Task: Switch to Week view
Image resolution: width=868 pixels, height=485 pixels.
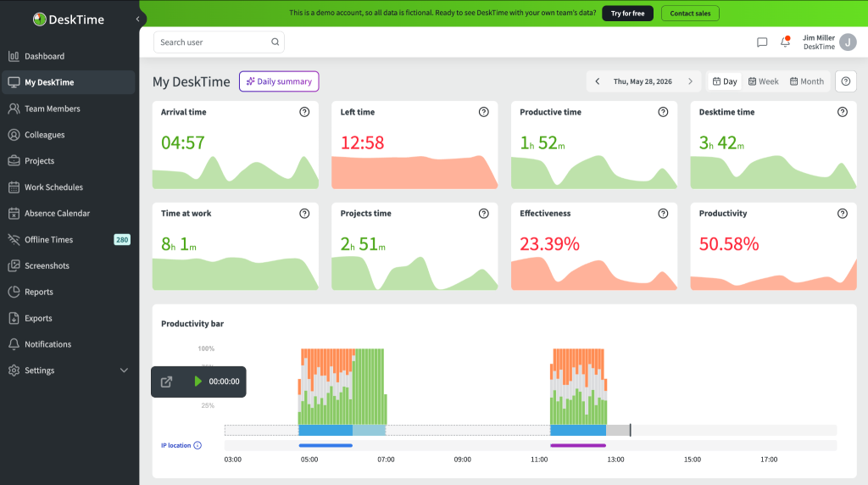Action: [x=764, y=81]
